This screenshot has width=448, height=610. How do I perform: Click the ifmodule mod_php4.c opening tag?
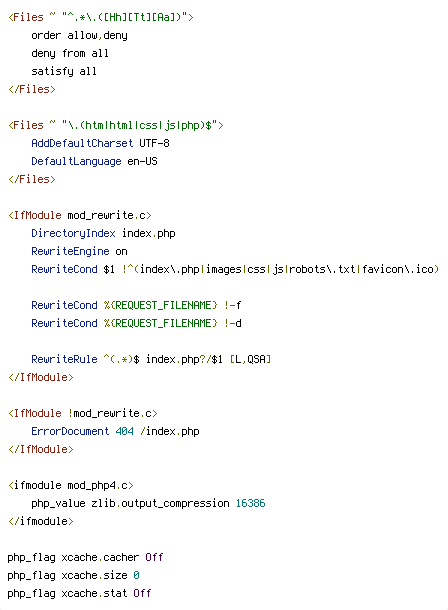(x=71, y=485)
